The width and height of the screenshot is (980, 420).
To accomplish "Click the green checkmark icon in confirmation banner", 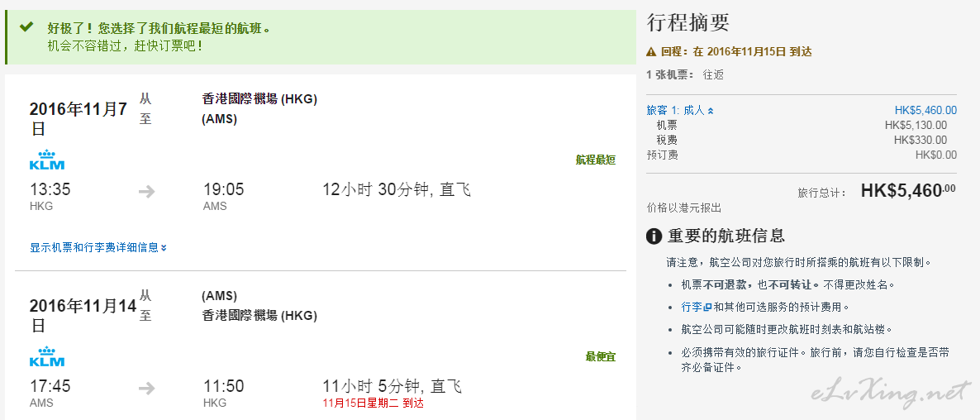I will [26, 27].
